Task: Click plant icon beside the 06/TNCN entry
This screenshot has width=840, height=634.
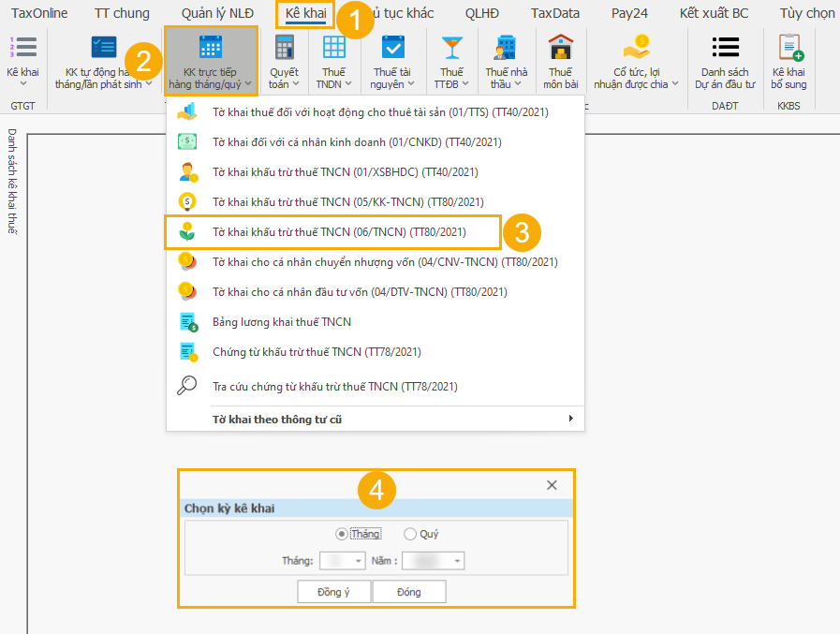Action: click(187, 232)
